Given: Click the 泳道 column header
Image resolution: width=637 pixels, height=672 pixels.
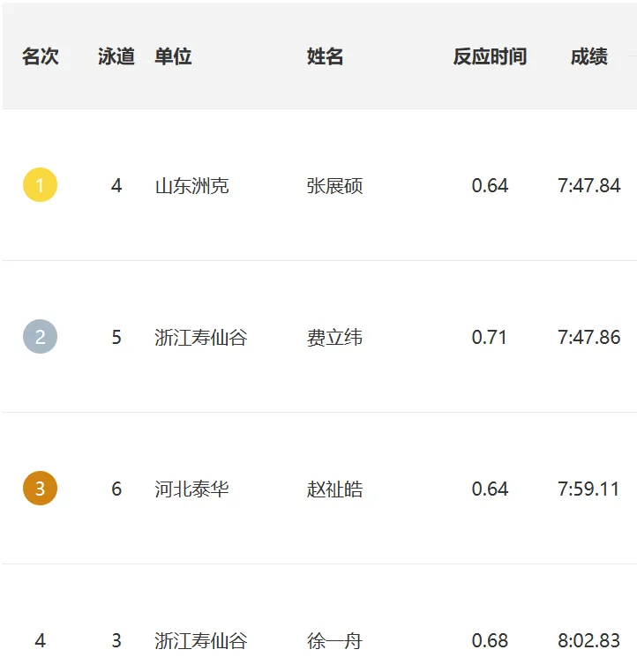Looking at the screenshot, I should coord(116,56).
